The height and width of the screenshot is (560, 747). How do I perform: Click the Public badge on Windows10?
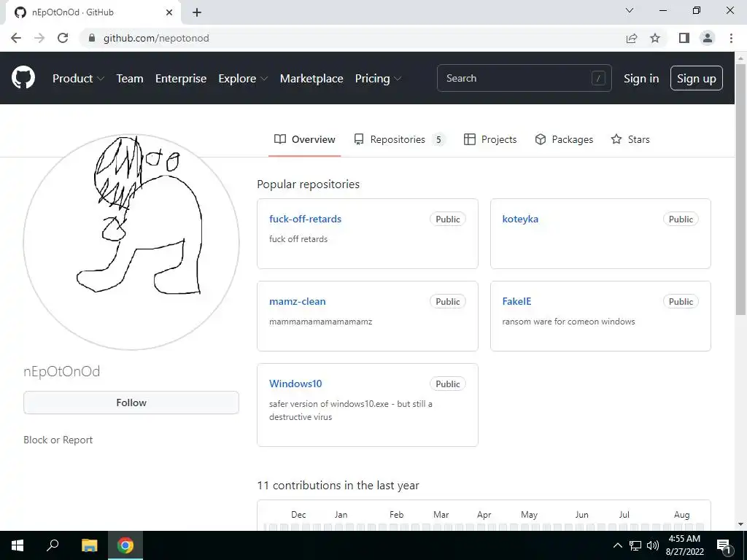448,384
